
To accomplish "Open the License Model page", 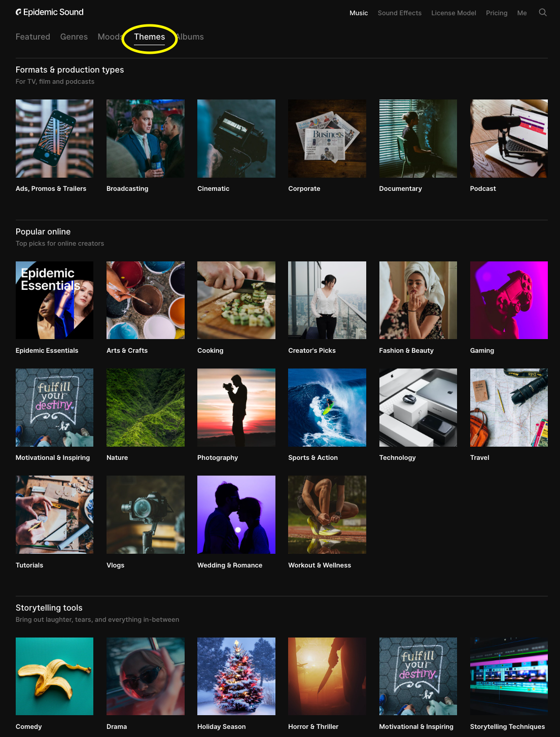I will tap(453, 13).
